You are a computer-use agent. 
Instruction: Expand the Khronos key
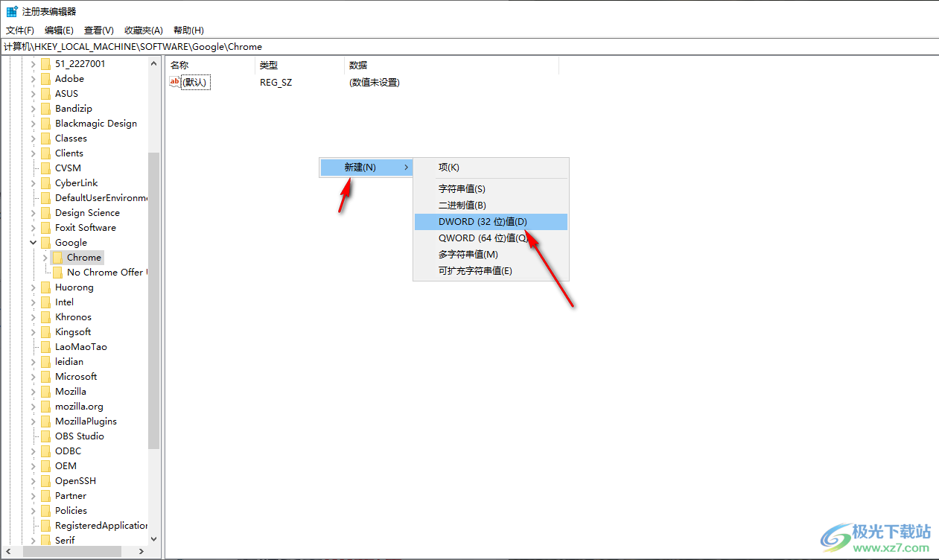(33, 317)
